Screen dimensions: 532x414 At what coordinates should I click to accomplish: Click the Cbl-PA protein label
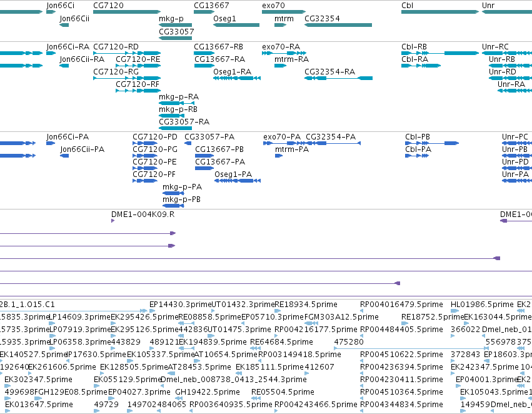tap(418, 149)
